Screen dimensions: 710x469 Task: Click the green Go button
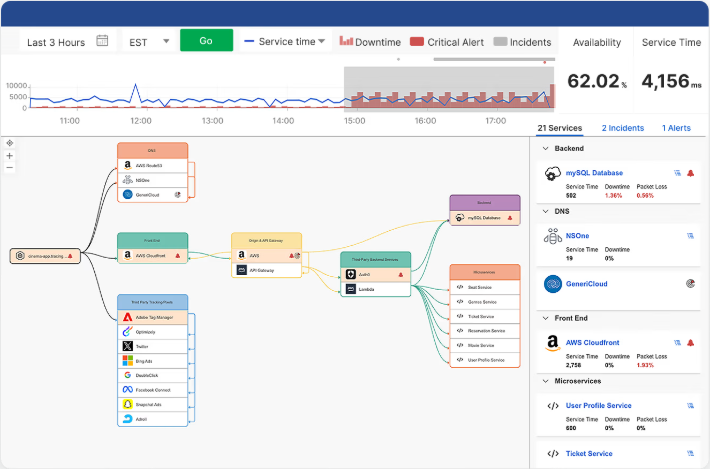point(206,40)
